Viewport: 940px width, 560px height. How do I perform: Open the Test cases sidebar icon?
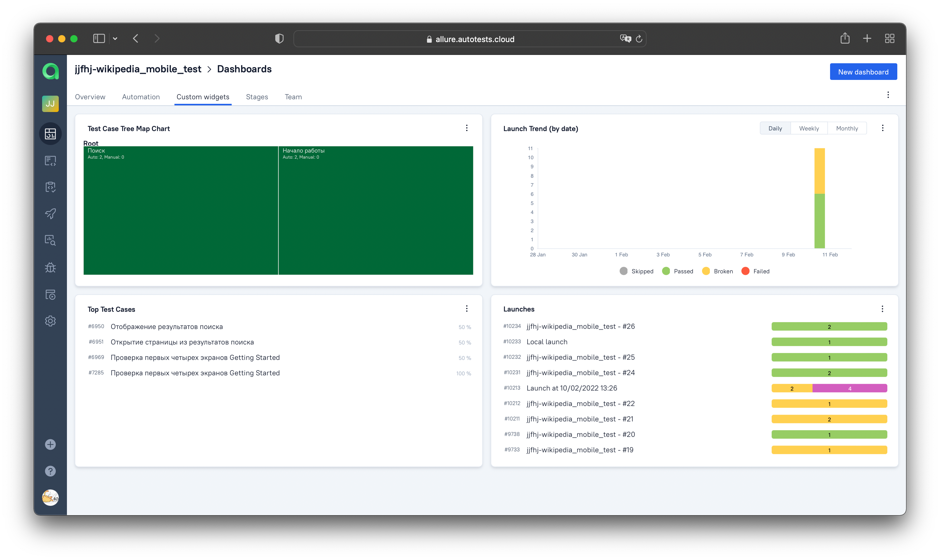click(x=50, y=161)
